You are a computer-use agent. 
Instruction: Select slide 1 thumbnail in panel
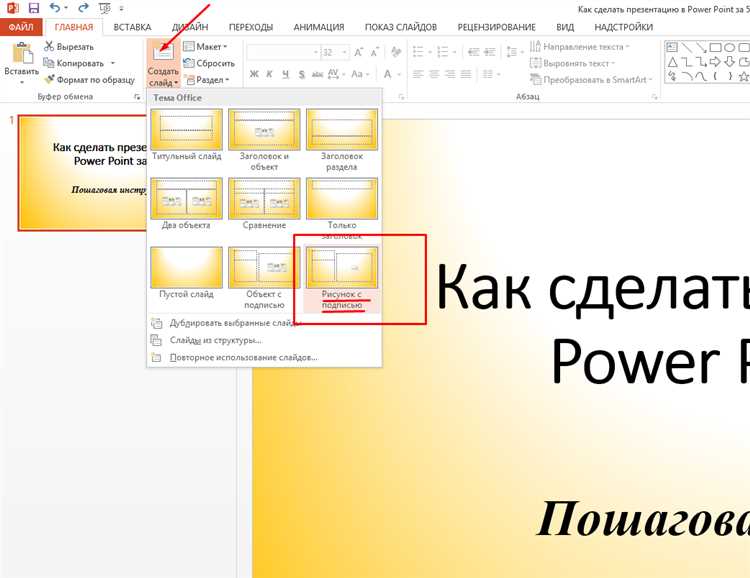(x=82, y=173)
